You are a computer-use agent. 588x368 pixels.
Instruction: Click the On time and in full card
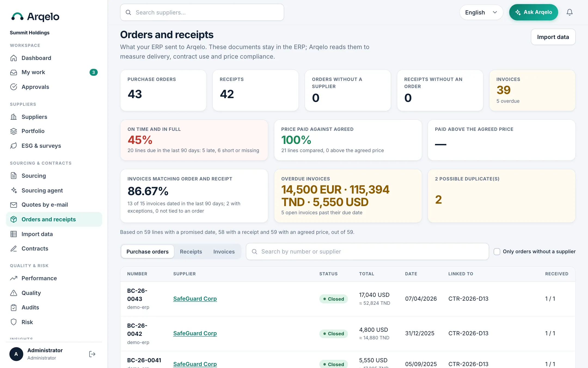194,140
